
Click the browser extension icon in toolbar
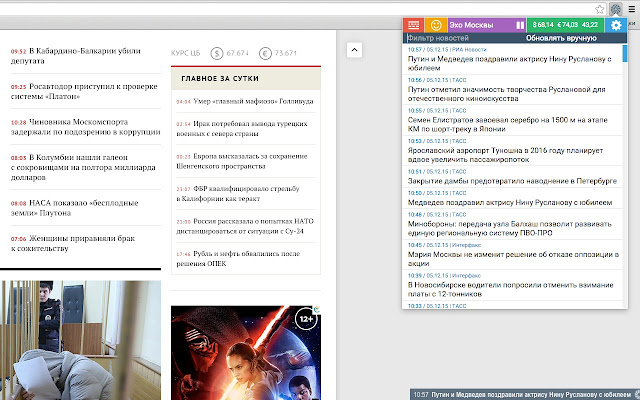(x=616, y=9)
